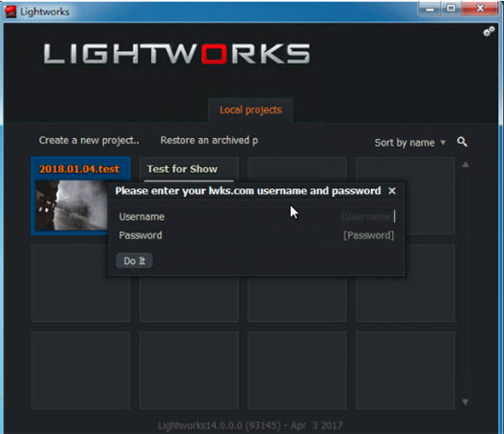Switch to the Local projects tab

click(251, 110)
